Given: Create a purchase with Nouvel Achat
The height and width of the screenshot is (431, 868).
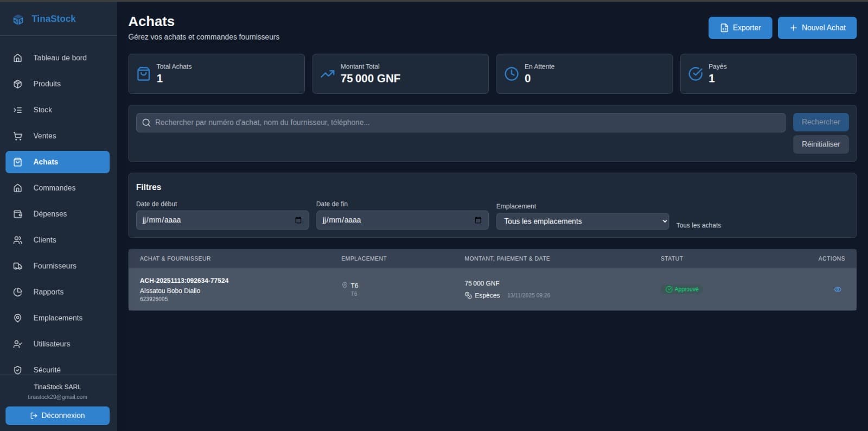Looking at the screenshot, I should pos(817,28).
